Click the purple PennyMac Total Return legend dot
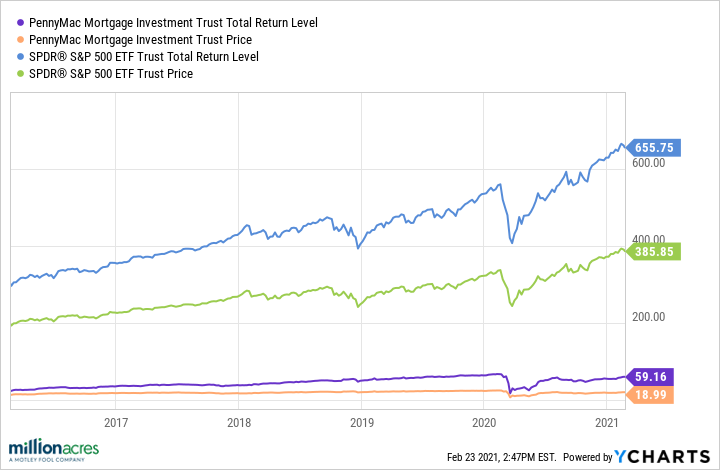This screenshot has height=470, width=720. click(20, 22)
